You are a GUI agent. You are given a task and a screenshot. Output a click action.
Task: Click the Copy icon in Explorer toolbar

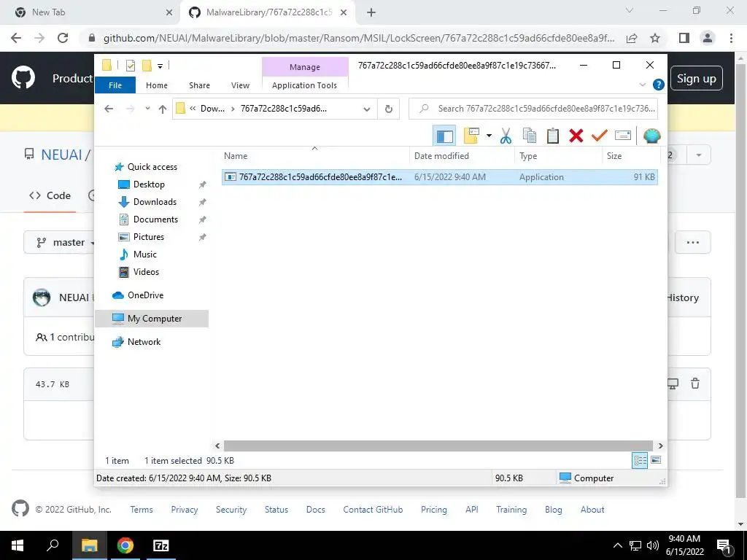coord(530,136)
